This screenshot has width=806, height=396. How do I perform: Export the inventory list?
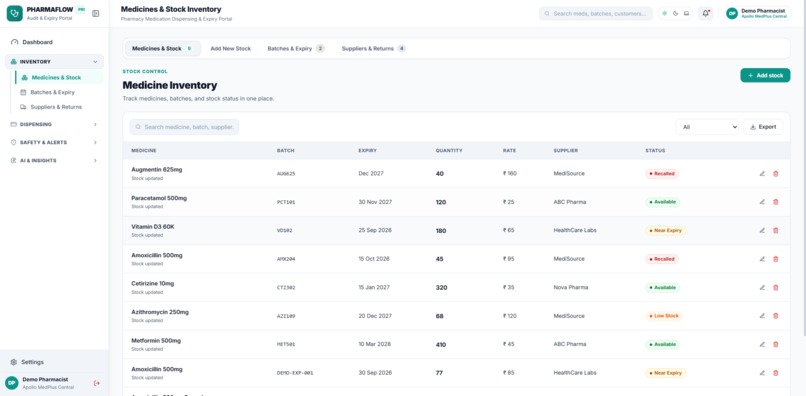click(x=763, y=127)
